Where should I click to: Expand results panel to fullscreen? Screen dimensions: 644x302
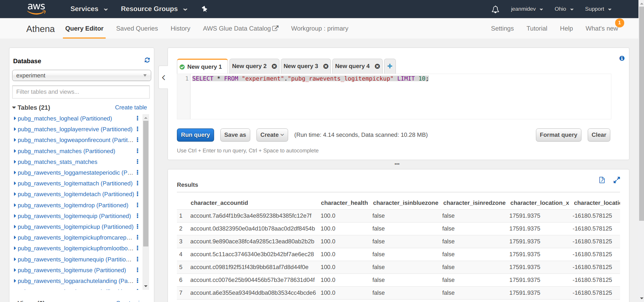[x=617, y=180]
